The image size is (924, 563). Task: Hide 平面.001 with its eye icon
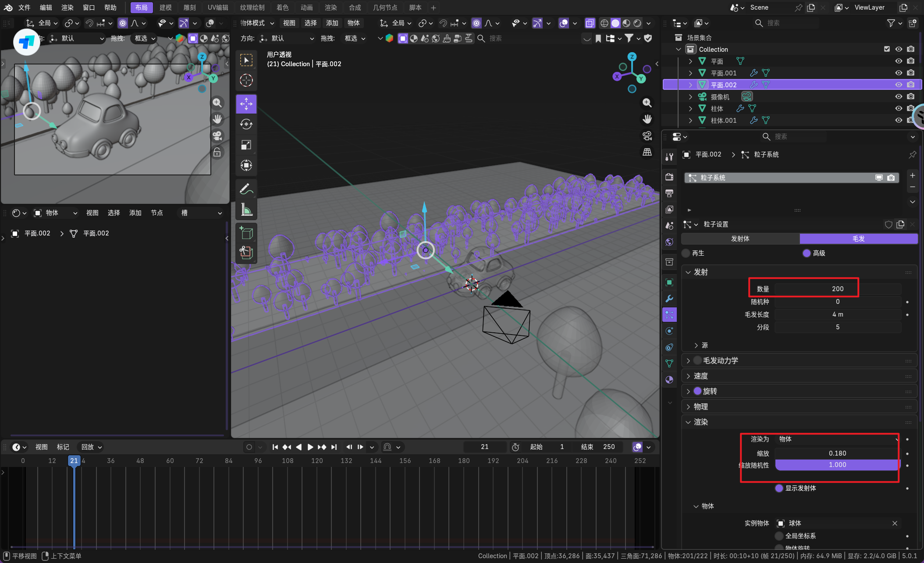tap(899, 73)
